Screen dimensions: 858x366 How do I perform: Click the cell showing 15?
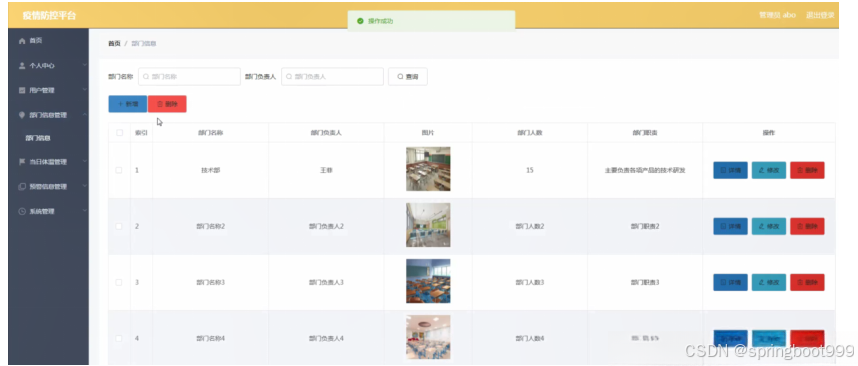(x=530, y=170)
